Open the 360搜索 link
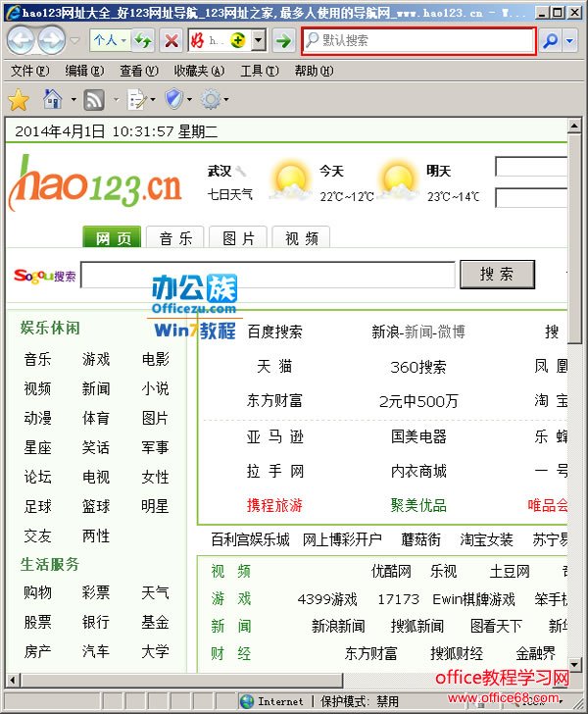 click(418, 367)
